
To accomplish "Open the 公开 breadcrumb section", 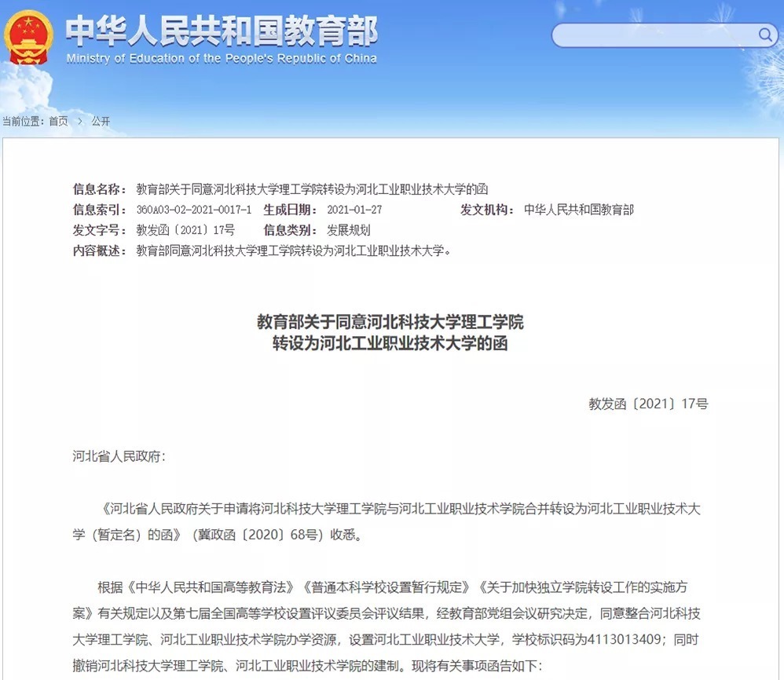I will 101,122.
